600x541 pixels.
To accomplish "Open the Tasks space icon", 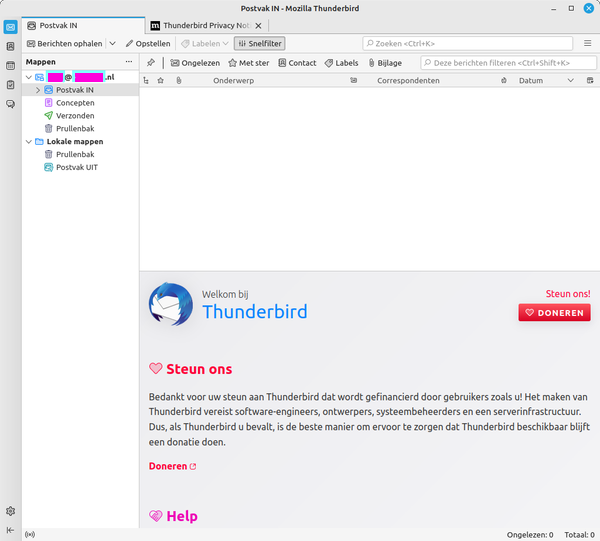I will (10, 84).
